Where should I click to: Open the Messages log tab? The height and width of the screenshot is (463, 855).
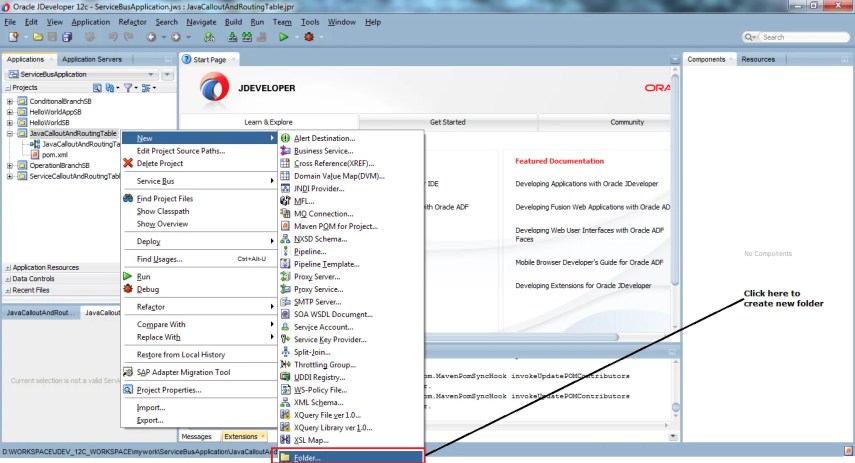point(196,436)
